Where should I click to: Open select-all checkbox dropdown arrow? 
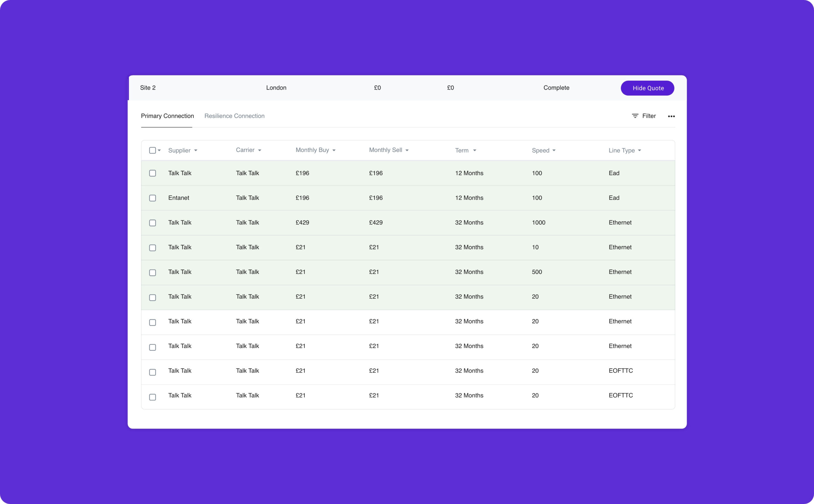159,150
